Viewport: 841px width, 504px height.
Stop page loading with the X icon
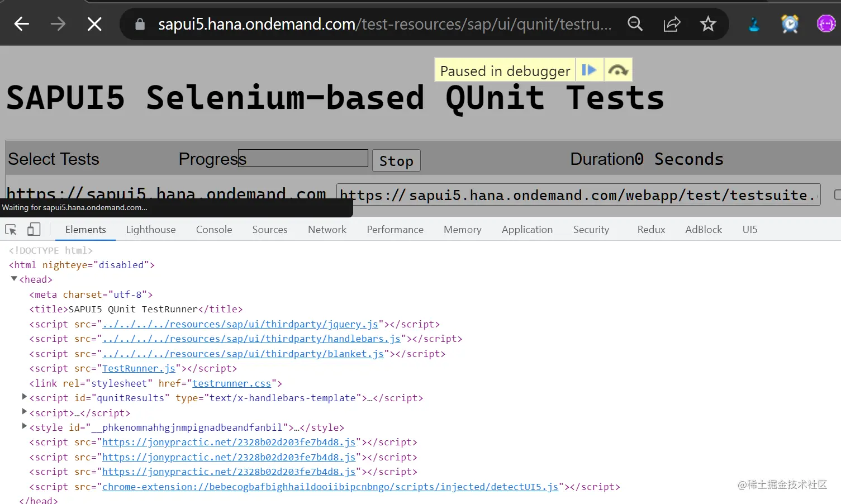pyautogui.click(x=94, y=24)
